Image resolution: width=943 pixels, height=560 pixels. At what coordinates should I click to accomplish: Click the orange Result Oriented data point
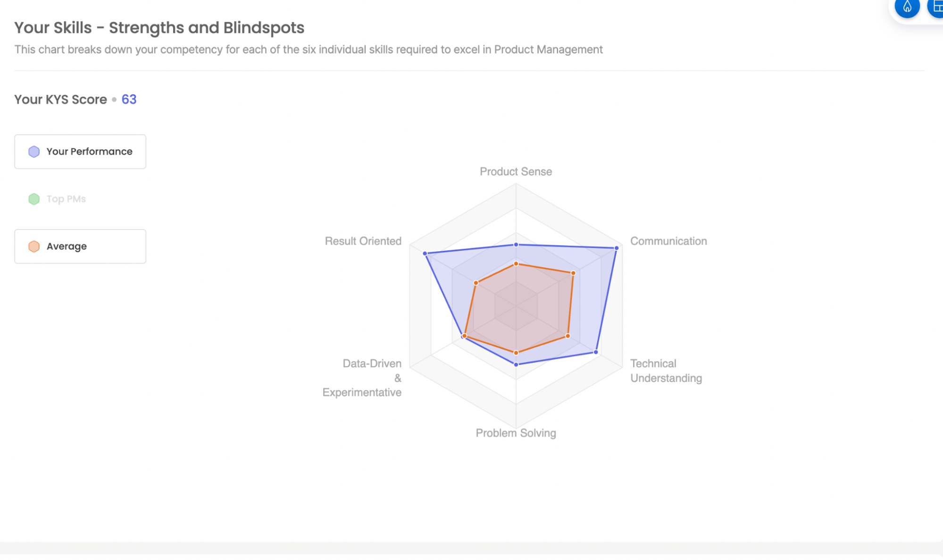(x=476, y=283)
